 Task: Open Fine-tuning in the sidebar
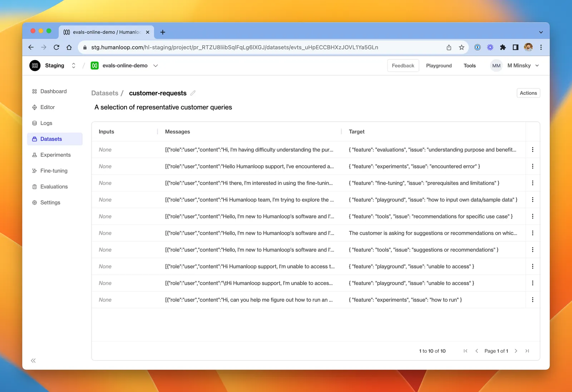pyautogui.click(x=55, y=171)
